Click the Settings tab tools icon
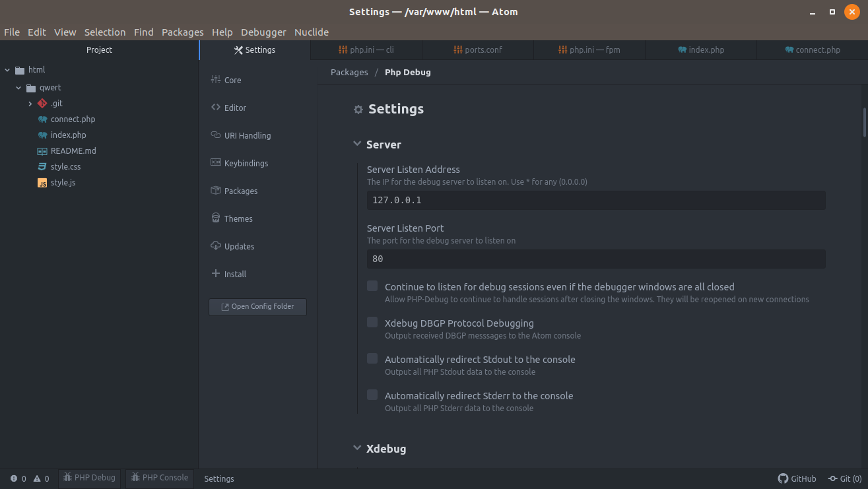 pyautogui.click(x=239, y=50)
